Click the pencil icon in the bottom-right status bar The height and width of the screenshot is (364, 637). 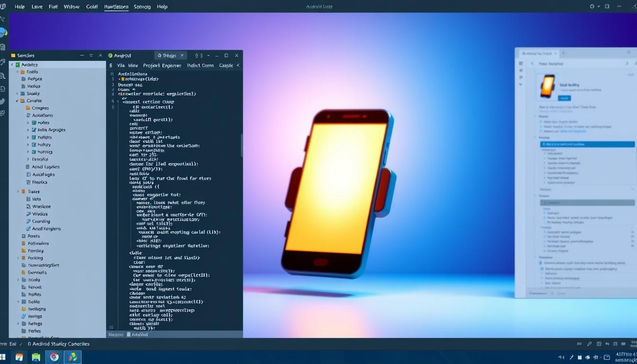coord(589,344)
